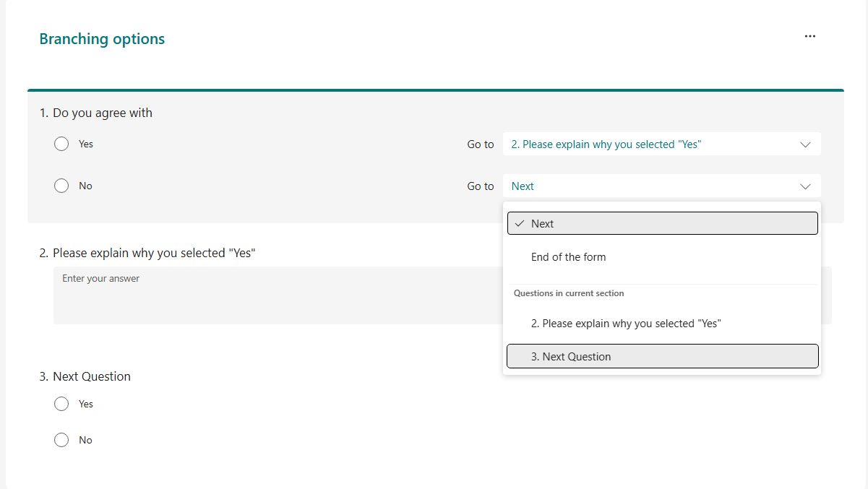Open the Go to dropdown for Yes answer
The image size is (868, 489).
tap(662, 144)
